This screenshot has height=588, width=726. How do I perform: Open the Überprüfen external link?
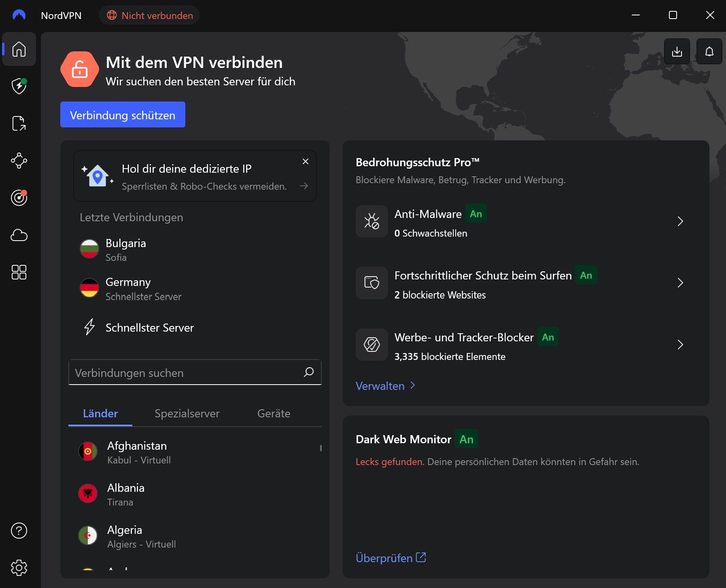pyautogui.click(x=391, y=558)
